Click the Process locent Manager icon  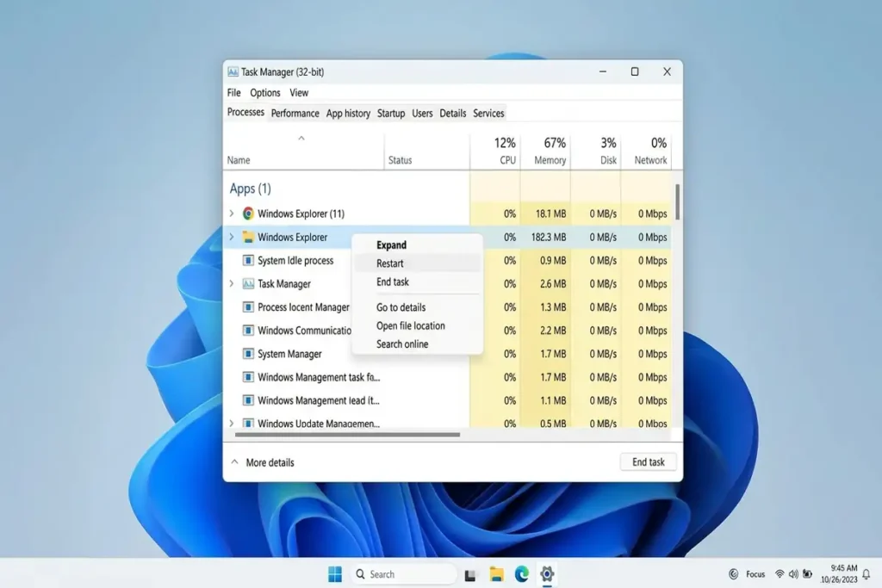click(x=248, y=307)
